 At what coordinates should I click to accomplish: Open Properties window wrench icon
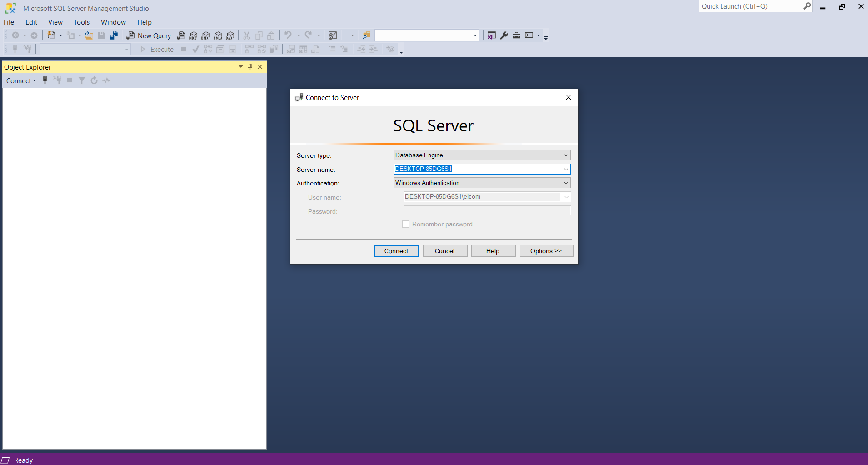pos(504,35)
